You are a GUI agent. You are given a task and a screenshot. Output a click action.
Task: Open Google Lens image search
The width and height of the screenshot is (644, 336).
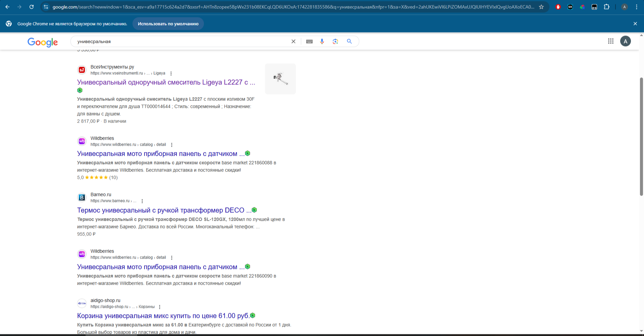click(x=335, y=42)
